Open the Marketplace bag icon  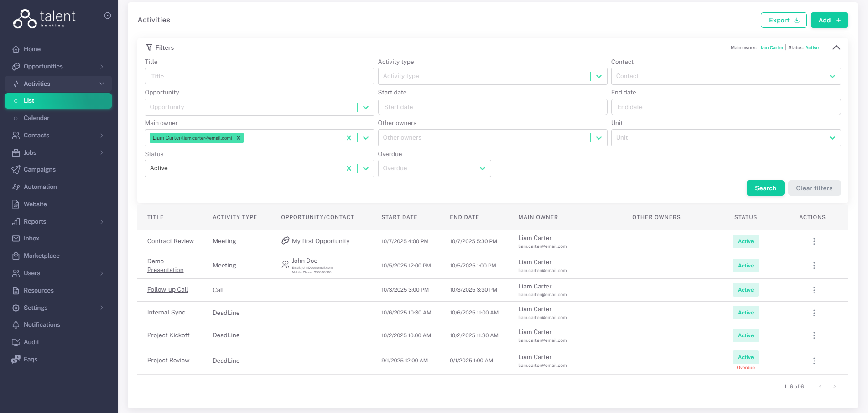16,256
